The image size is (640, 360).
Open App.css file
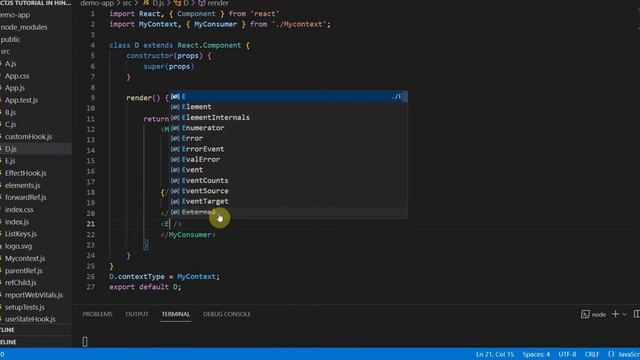pos(17,76)
